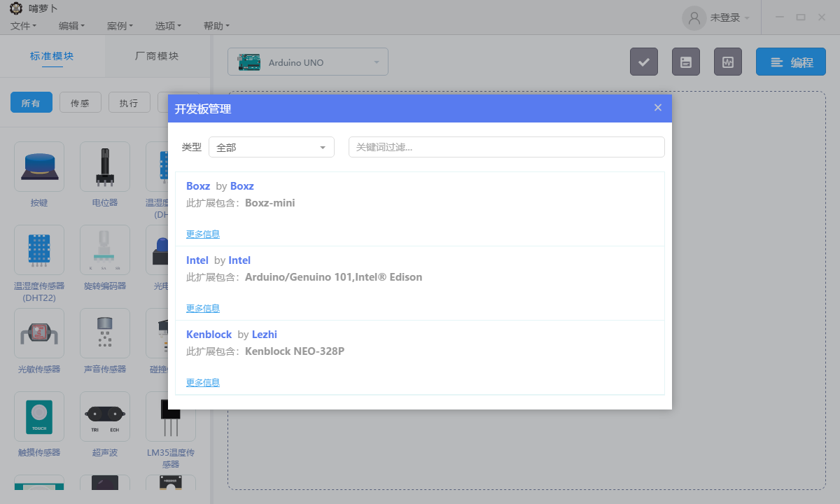This screenshot has height=504, width=840.
Task: Maximize the 啃萝卜 window
Action: coord(801,17)
